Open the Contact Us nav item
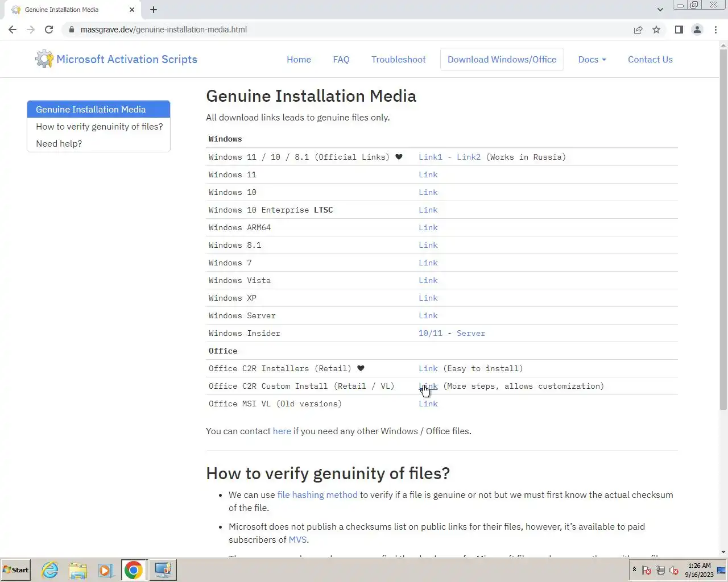Viewport: 728px width, 582px height. click(650, 59)
